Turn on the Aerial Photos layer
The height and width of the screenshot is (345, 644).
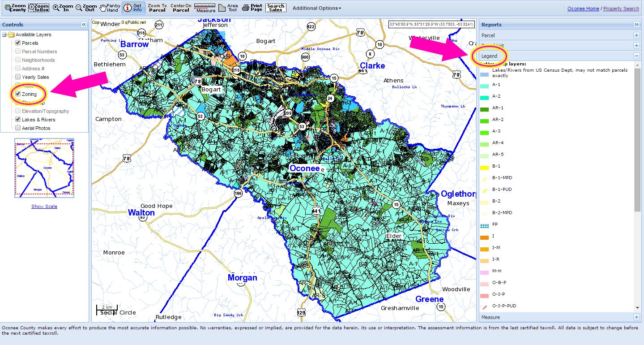click(x=18, y=128)
